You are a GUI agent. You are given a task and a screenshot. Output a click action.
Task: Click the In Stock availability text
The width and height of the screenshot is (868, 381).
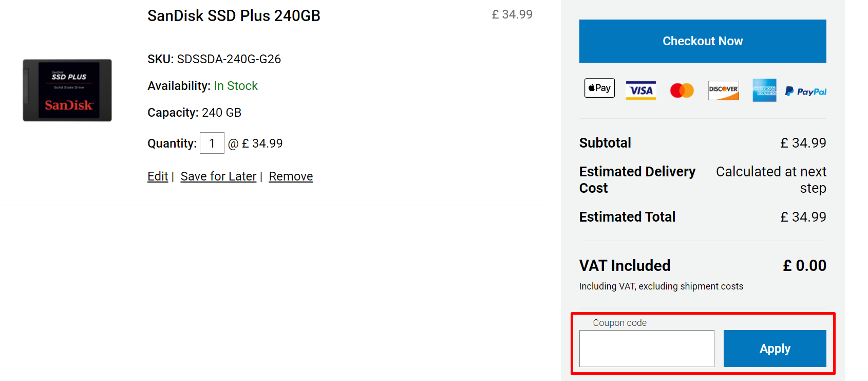point(236,86)
